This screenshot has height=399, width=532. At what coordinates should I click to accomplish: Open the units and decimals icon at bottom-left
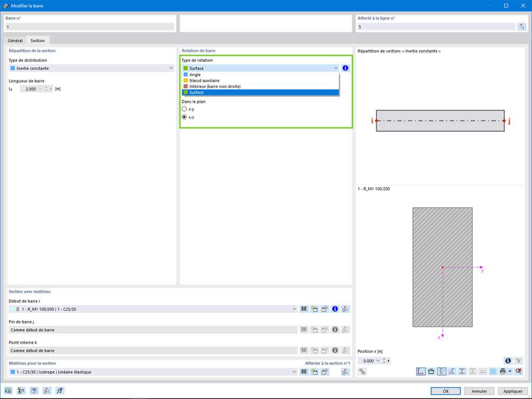[8, 391]
